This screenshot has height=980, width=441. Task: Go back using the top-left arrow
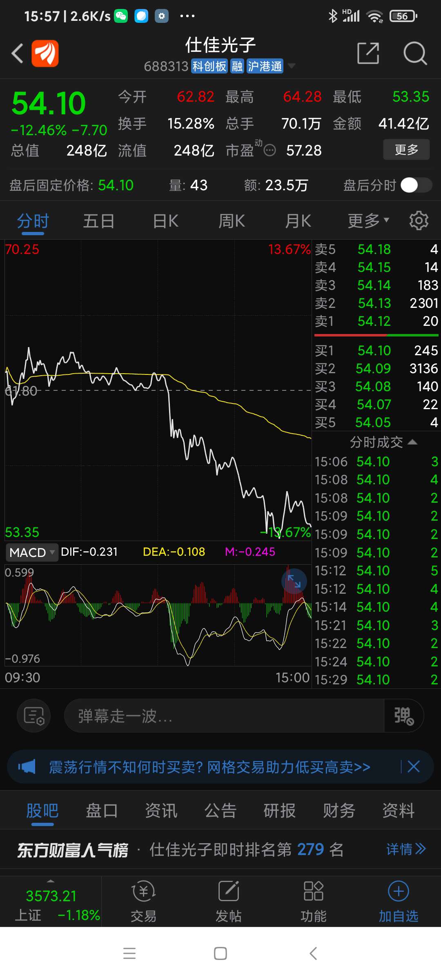[x=17, y=53]
